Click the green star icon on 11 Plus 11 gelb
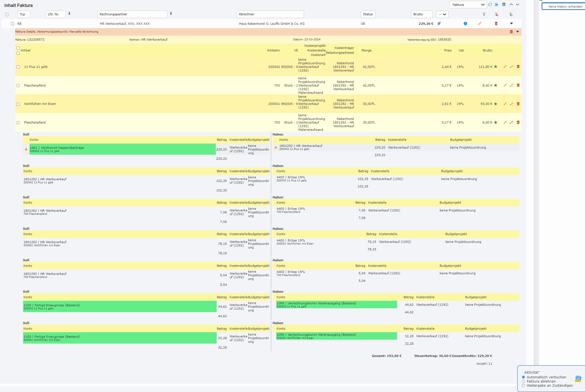 tap(495, 67)
